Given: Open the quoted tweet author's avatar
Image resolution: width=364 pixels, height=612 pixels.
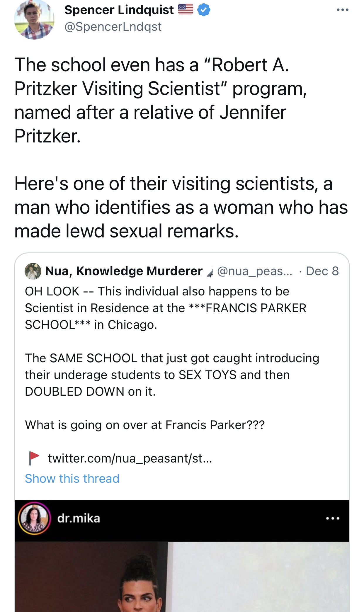Looking at the screenshot, I should [33, 271].
